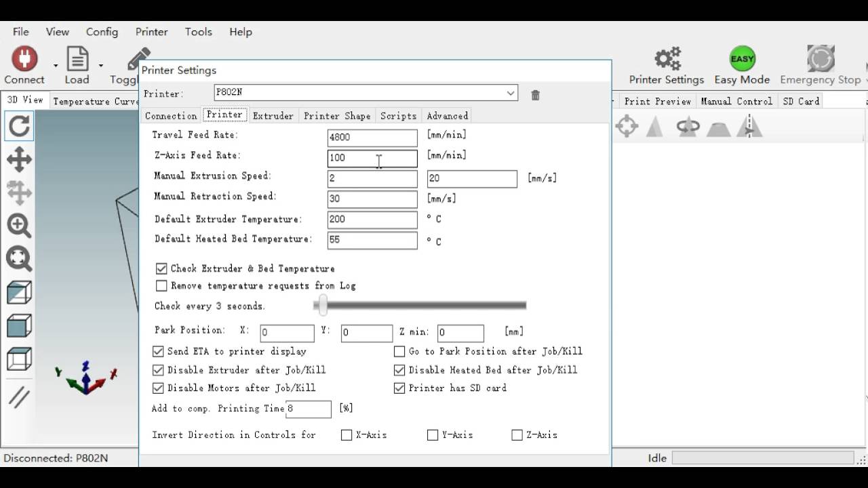Click the scale object cone icon
Image resolution: width=868 pixels, height=488 pixels.
coord(654,126)
